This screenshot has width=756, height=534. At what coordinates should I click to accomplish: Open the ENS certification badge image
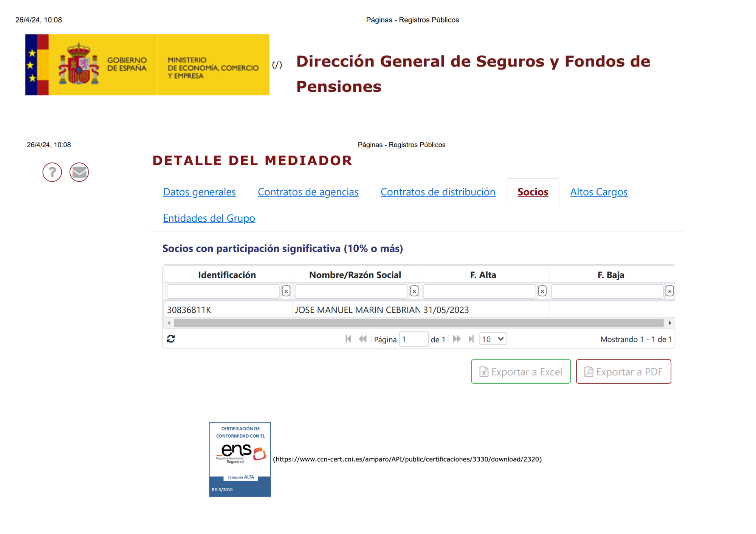click(240, 459)
